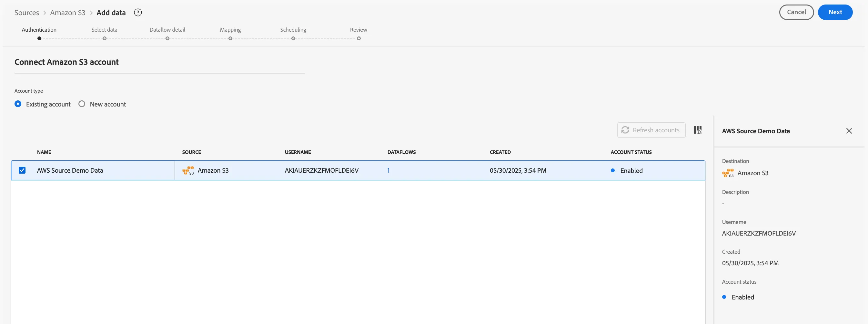868x324 pixels.
Task: Click the created date in the details panel
Action: point(750,263)
